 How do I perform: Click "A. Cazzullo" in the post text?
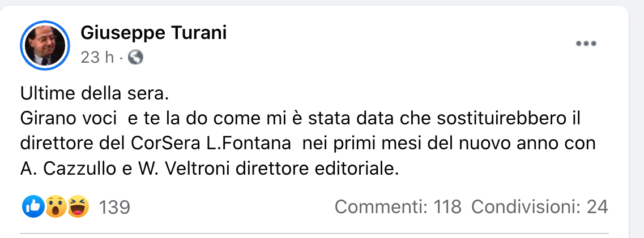pos(68,168)
